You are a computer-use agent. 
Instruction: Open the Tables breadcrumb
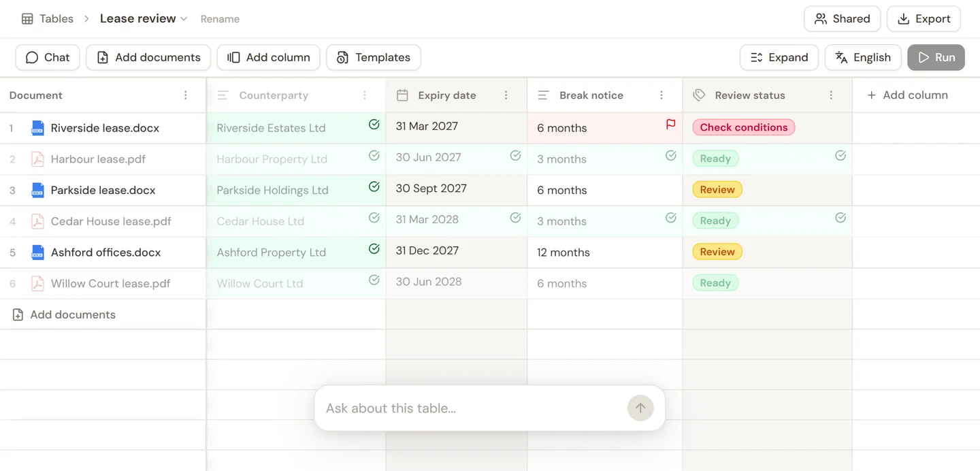coord(56,19)
